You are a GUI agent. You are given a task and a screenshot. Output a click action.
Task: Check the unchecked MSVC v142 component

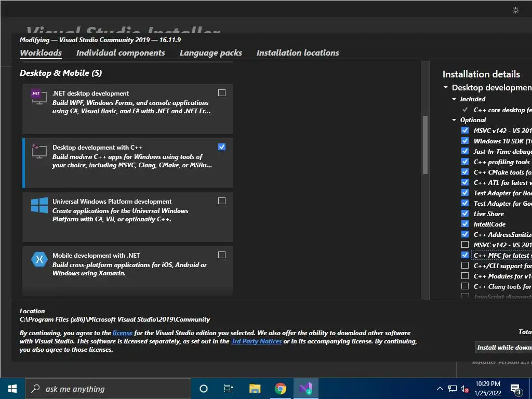(465, 245)
